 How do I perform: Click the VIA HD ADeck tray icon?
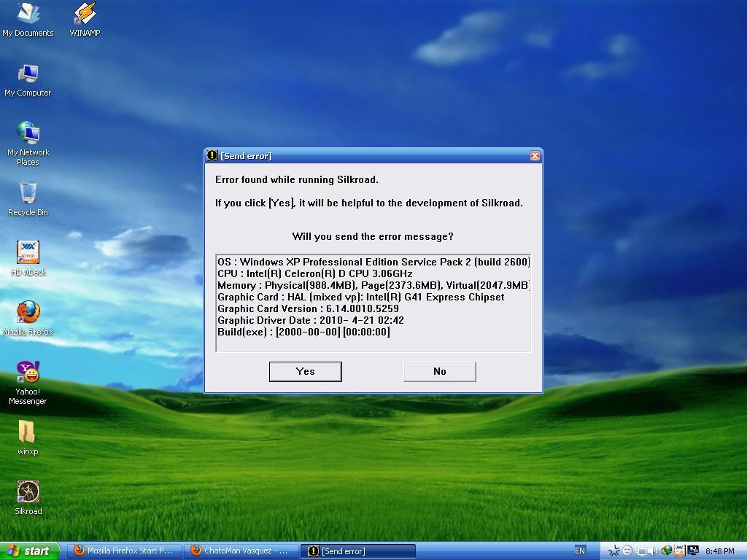(x=680, y=551)
